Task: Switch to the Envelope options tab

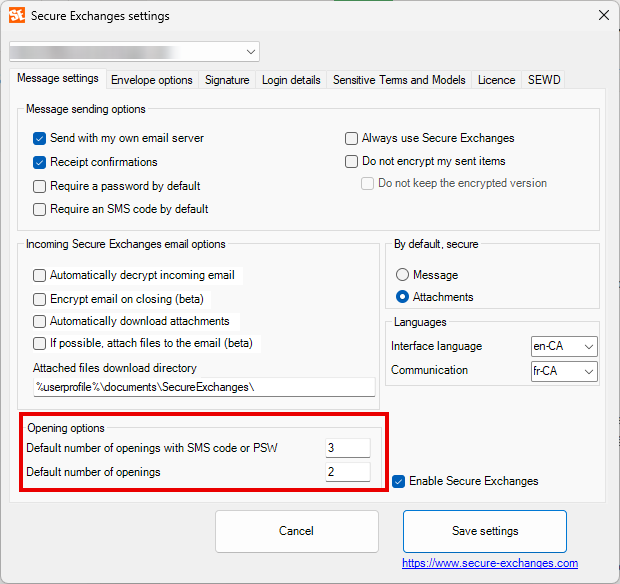Action: (151, 80)
